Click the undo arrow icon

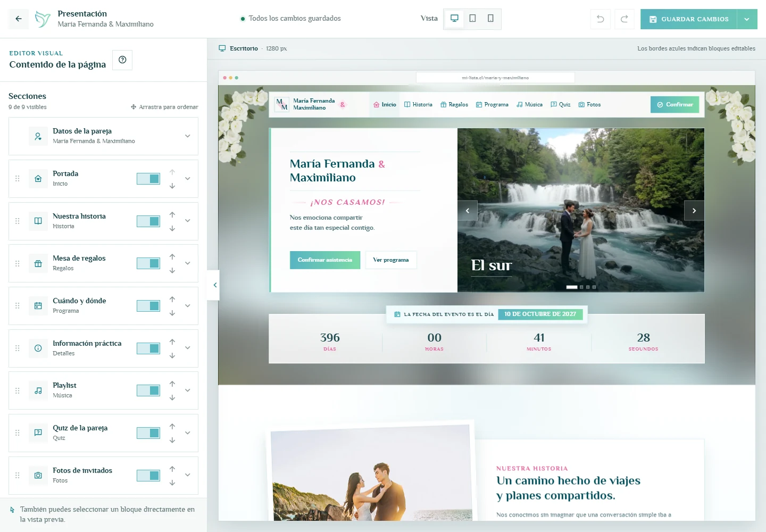pos(601,19)
